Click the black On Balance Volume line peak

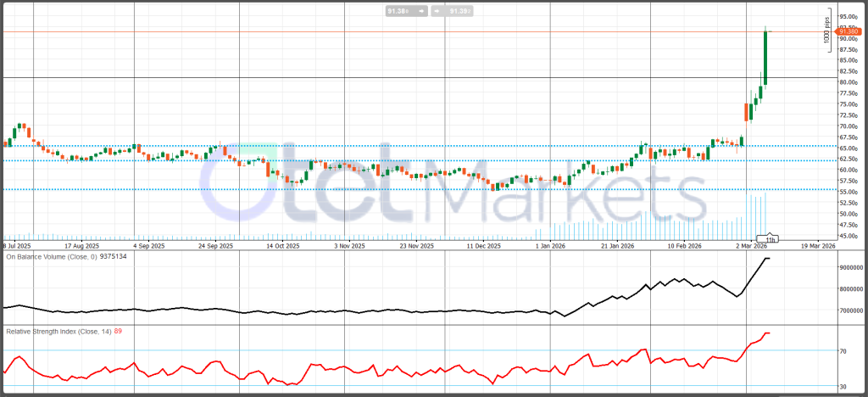pyautogui.click(x=765, y=258)
